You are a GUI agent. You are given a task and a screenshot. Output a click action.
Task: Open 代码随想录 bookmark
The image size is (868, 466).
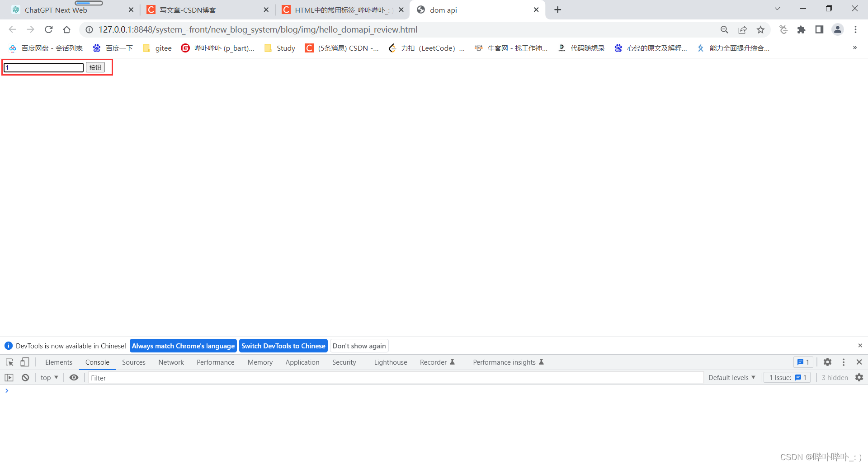point(581,48)
